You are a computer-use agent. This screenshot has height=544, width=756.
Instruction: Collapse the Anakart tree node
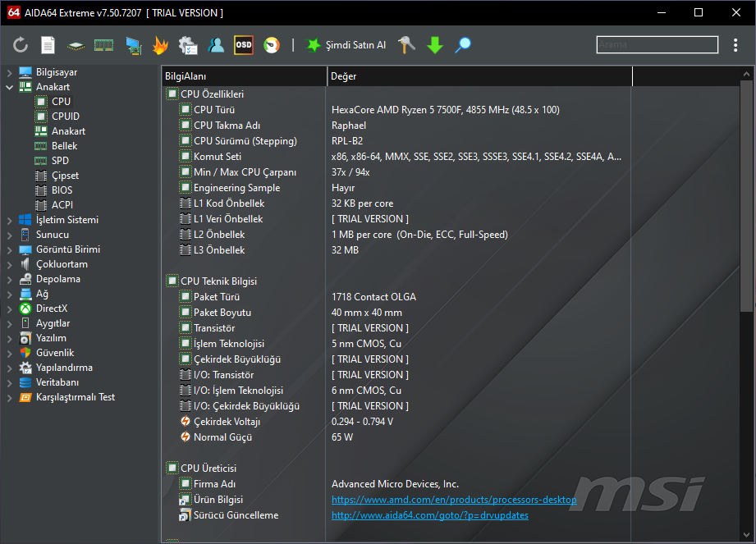(x=9, y=87)
